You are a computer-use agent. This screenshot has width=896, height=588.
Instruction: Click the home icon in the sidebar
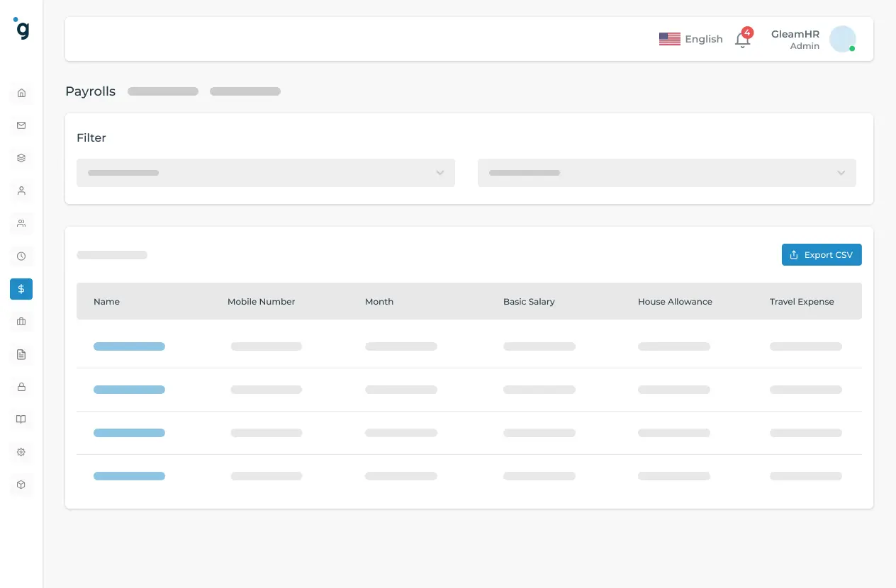click(x=21, y=93)
